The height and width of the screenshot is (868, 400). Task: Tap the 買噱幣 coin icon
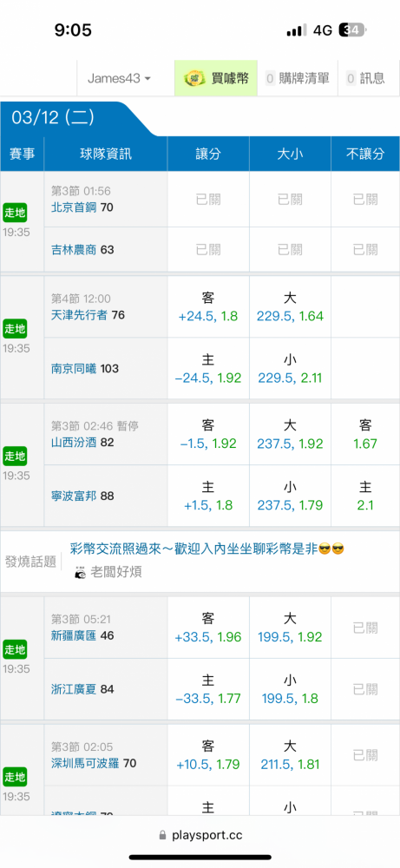tap(194, 78)
